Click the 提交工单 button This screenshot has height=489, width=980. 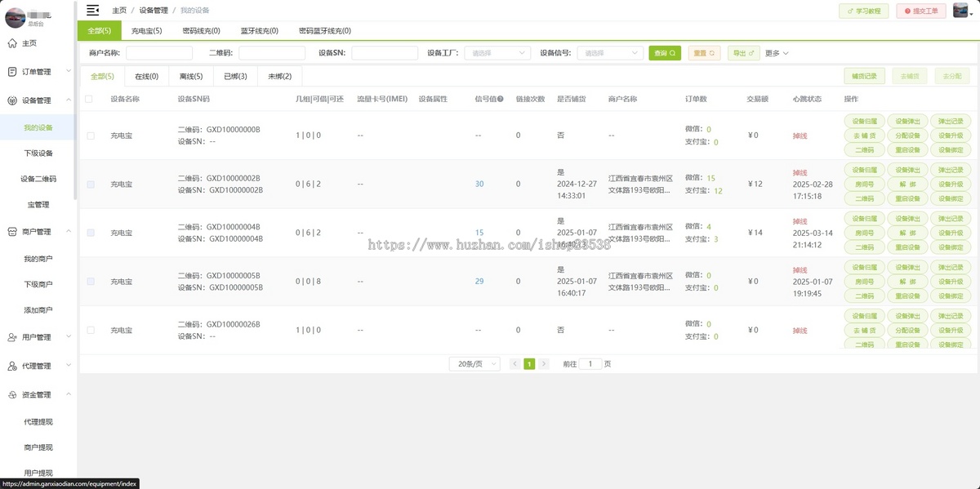[x=920, y=11]
